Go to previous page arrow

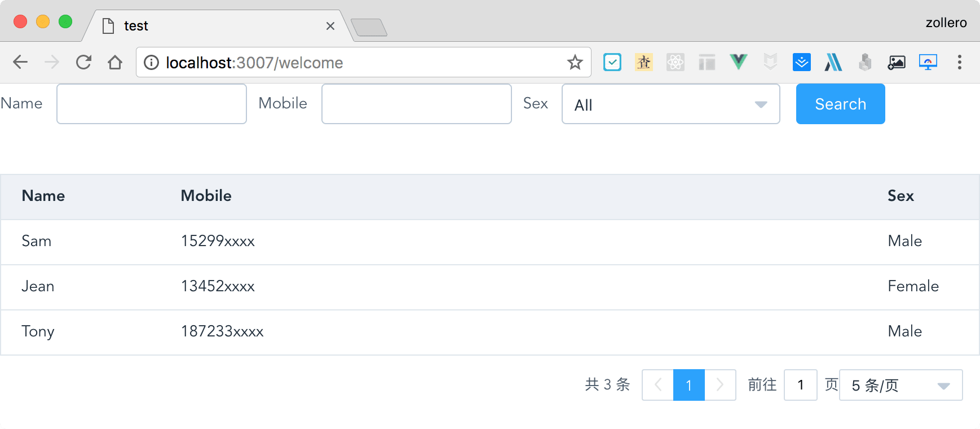tap(657, 385)
